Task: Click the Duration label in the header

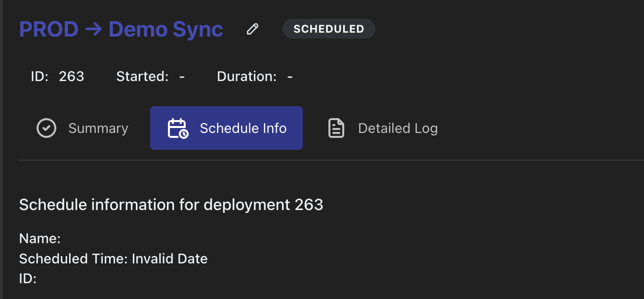Action: pos(246,77)
